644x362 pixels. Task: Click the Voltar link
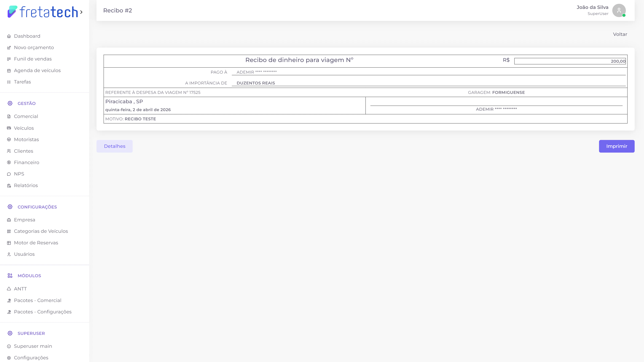tap(620, 34)
